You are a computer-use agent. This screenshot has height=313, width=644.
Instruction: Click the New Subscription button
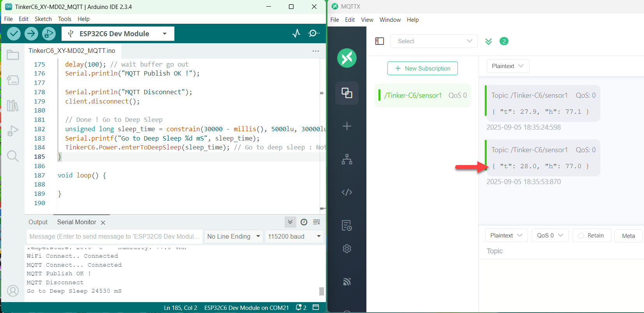pyautogui.click(x=422, y=69)
